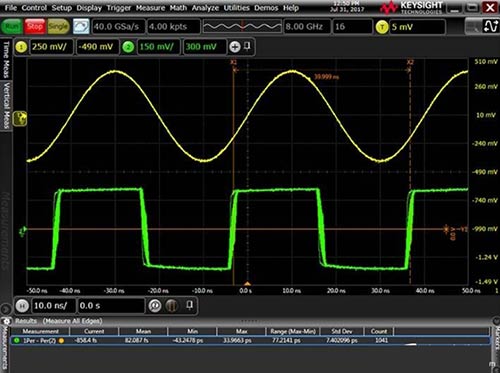Click the red Stop button

click(x=34, y=27)
